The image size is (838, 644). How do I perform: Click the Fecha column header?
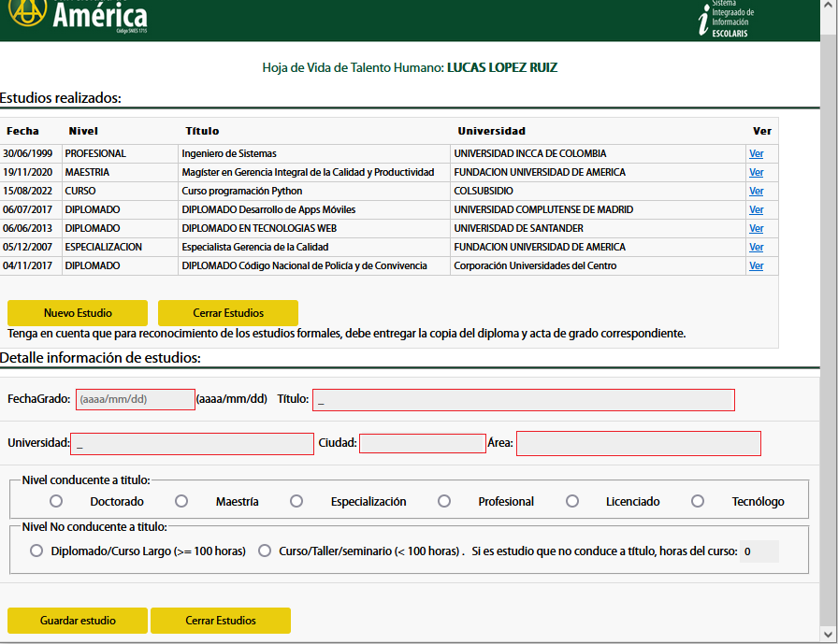22,132
